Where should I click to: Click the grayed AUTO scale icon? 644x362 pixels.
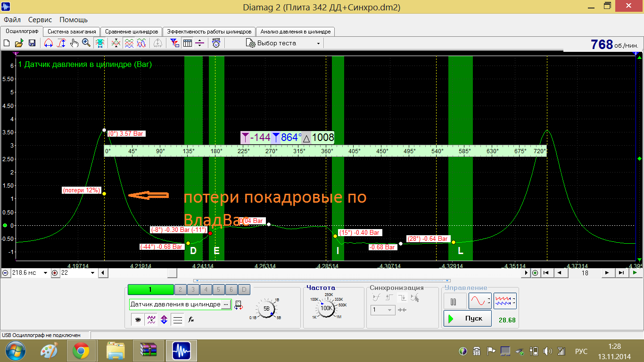point(158,43)
